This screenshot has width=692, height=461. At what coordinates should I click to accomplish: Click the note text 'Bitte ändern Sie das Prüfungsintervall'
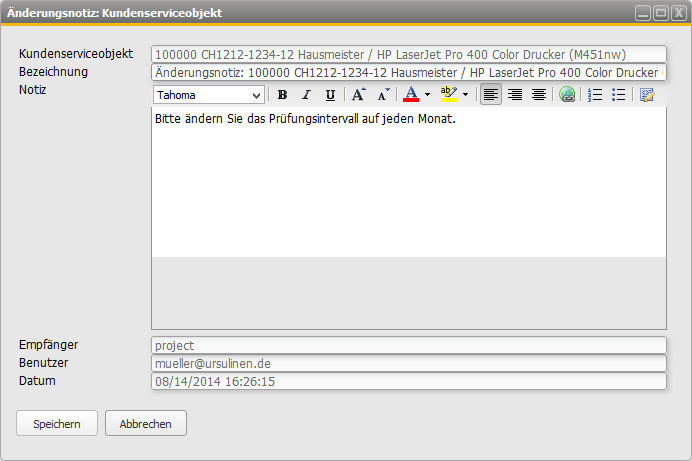(x=256, y=119)
